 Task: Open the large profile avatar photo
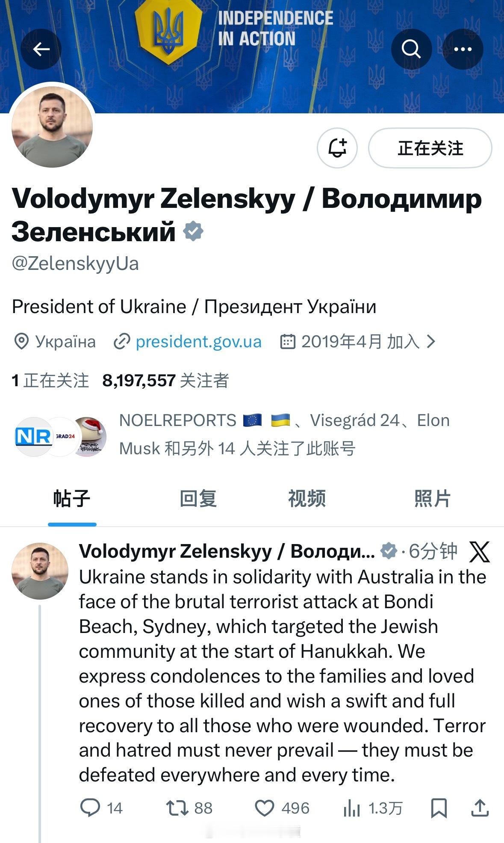52,127
